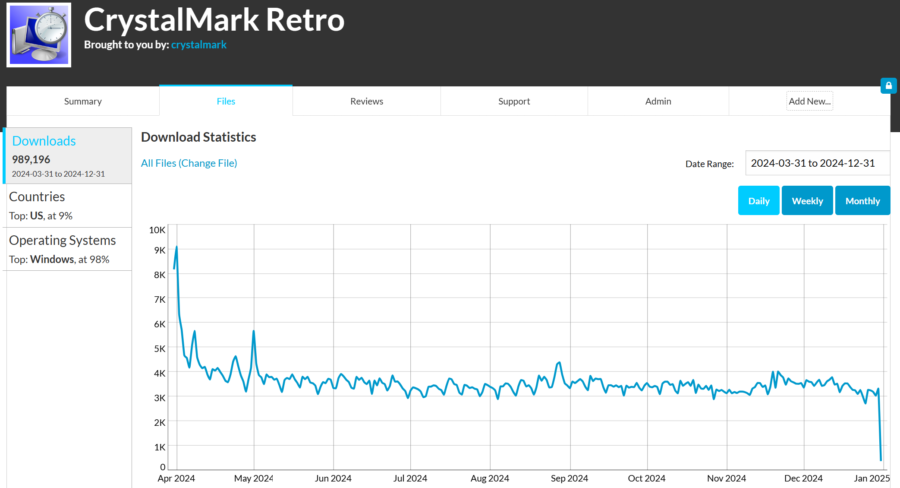
Task: Click the May 2024 spike on chart
Action: click(x=254, y=331)
